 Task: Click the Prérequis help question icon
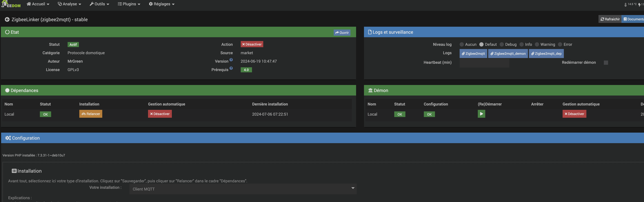tap(231, 68)
